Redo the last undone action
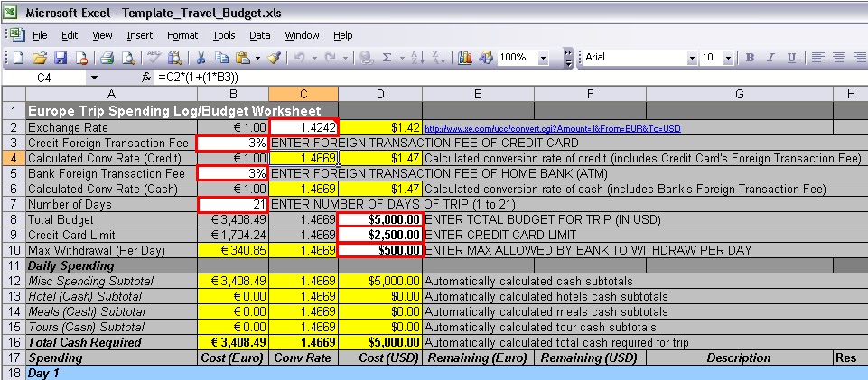The width and height of the screenshot is (868, 380). 331,58
